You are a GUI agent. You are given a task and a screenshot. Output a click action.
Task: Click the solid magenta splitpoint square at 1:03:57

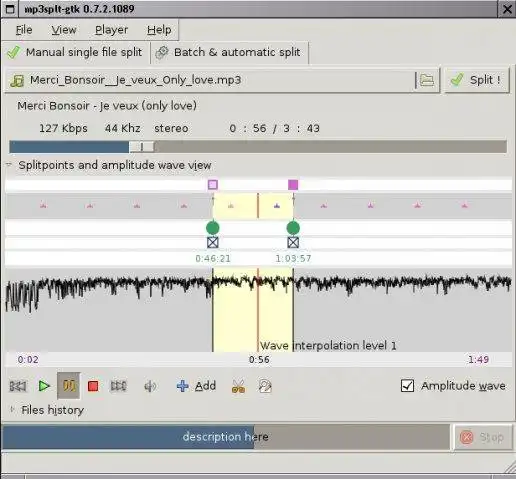pos(293,184)
